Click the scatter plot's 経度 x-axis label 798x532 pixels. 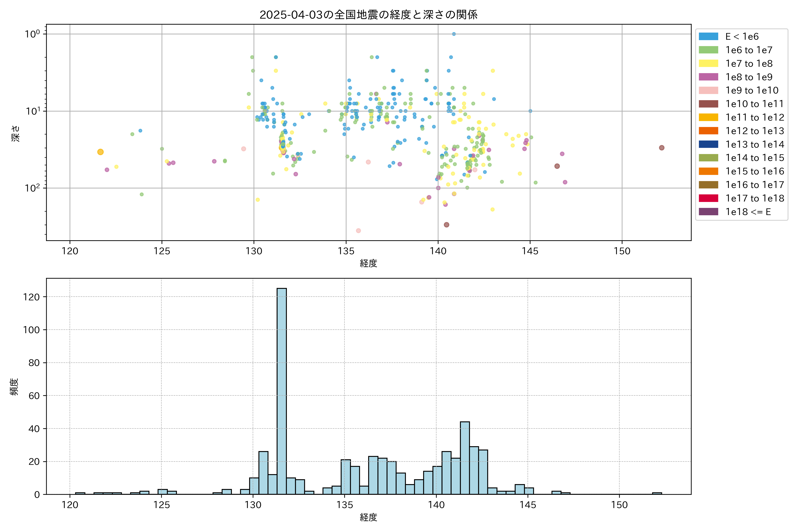pyautogui.click(x=368, y=263)
